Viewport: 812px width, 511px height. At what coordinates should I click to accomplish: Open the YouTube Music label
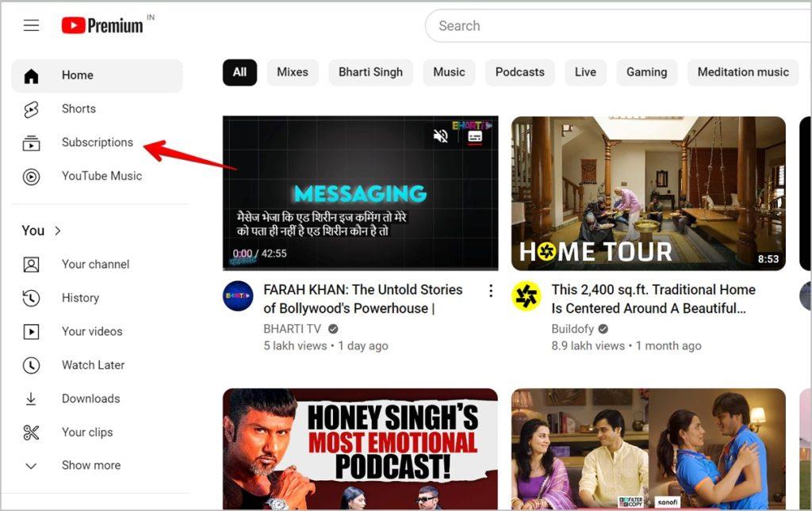tap(102, 177)
